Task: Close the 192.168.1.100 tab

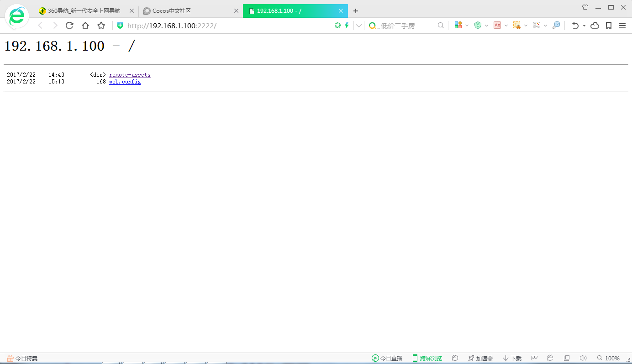Action: click(x=340, y=11)
